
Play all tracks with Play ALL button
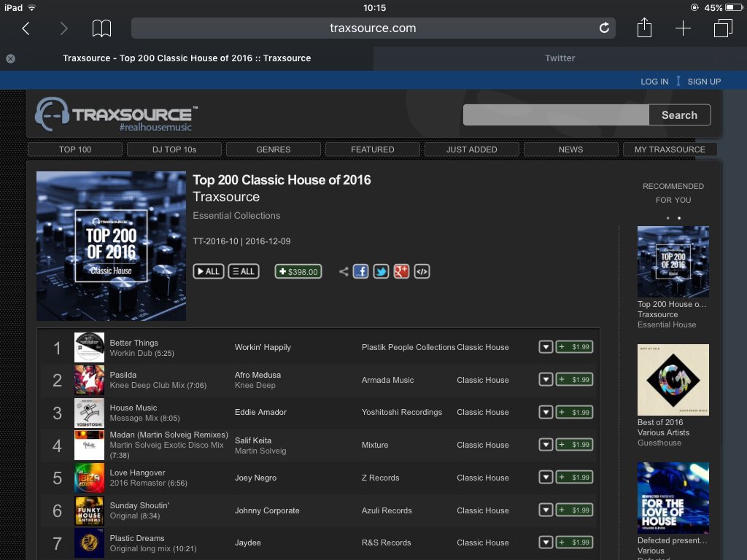pos(208,271)
